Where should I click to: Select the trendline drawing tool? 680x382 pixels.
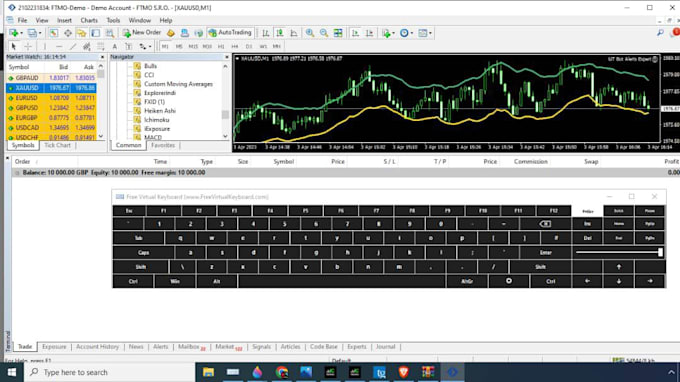tap(73, 46)
